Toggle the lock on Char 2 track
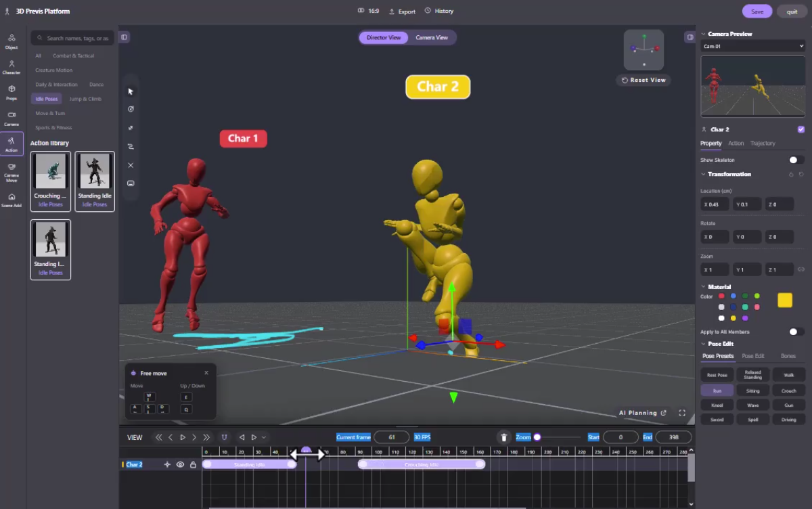 [x=193, y=464]
